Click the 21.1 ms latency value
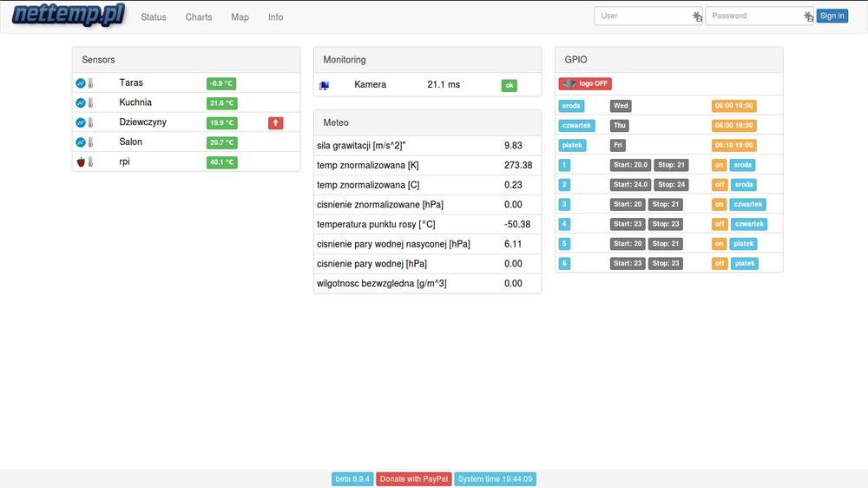This screenshot has height=488, width=868. point(444,85)
